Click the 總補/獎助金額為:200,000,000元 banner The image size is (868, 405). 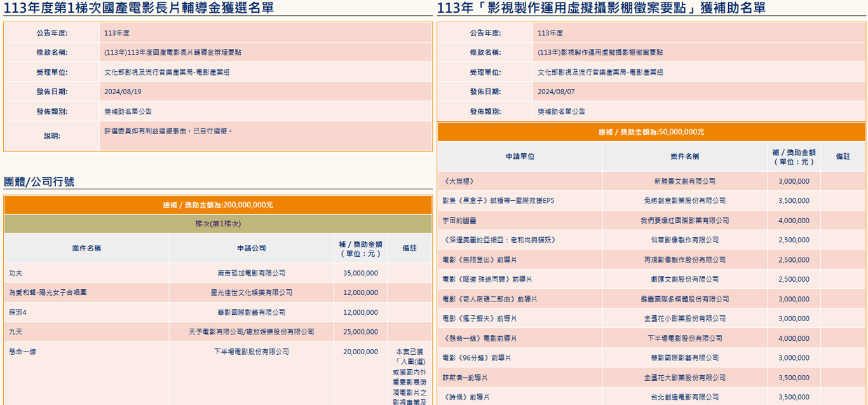218,205
